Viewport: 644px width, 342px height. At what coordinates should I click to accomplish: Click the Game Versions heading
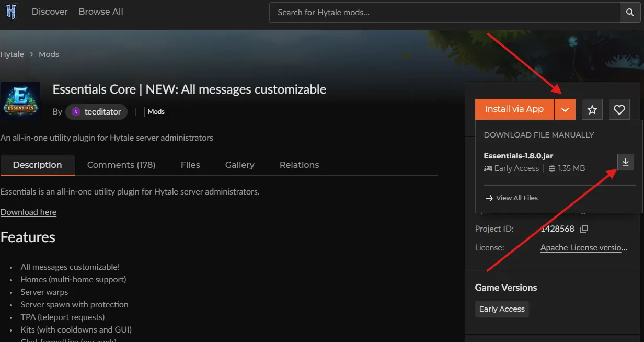[x=506, y=288]
